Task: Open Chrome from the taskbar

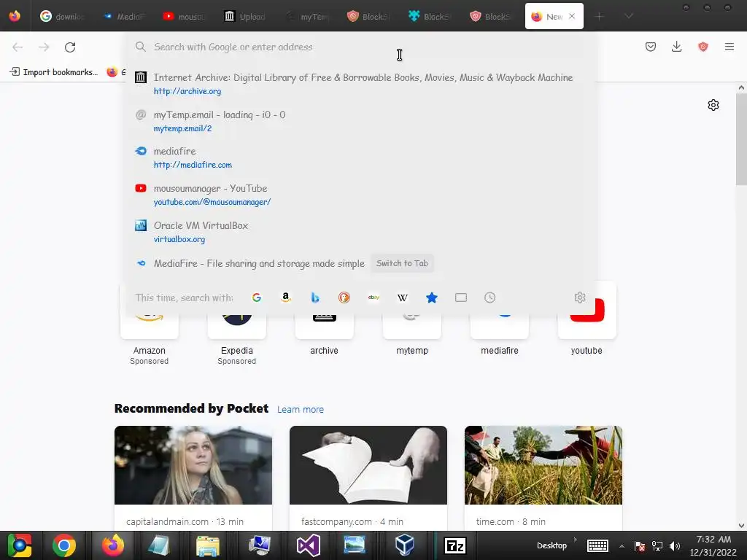Action: click(x=64, y=545)
